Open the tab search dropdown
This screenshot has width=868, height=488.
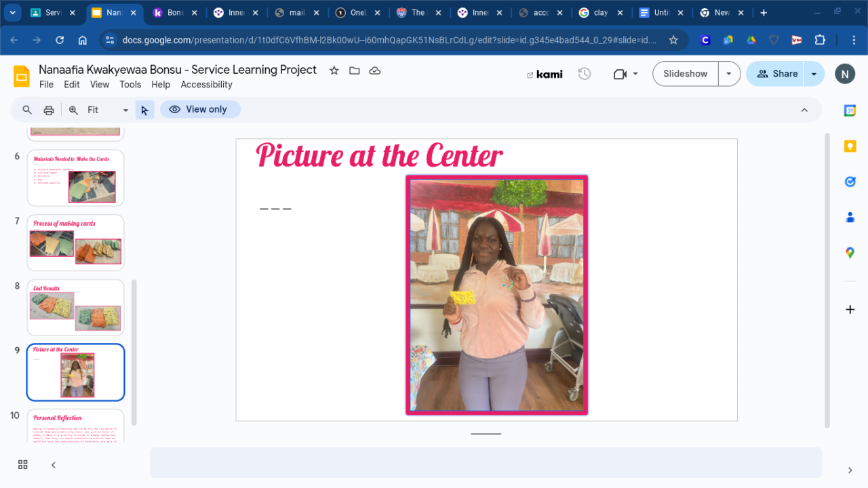pos(12,13)
